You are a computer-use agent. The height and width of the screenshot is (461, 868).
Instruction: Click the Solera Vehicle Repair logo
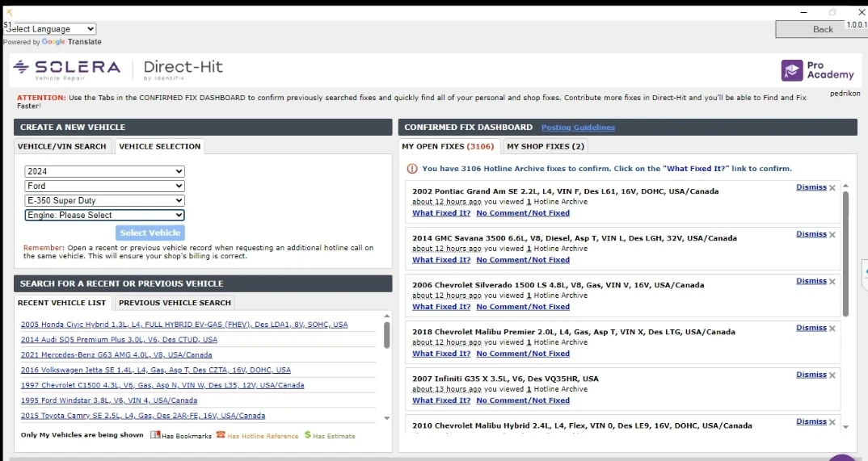[66, 69]
